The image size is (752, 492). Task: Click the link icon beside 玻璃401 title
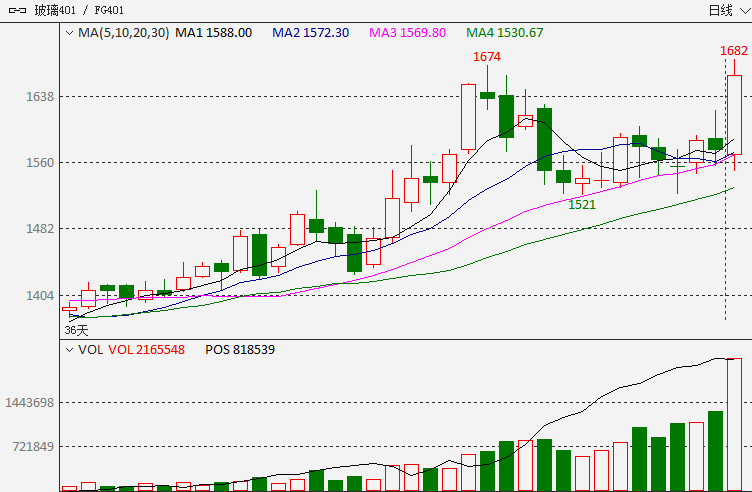tap(17, 10)
